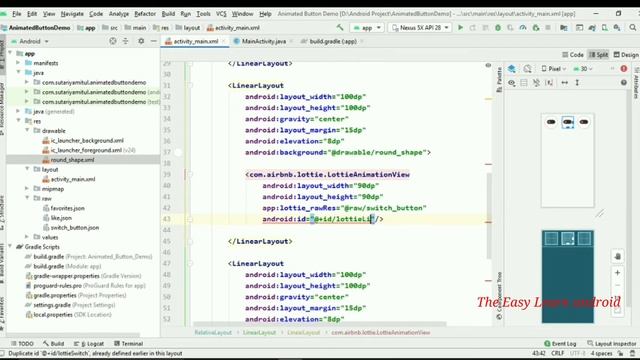This screenshot has width=640, height=360.
Task: Toggle the editor inspection eye icon
Action: point(488,65)
